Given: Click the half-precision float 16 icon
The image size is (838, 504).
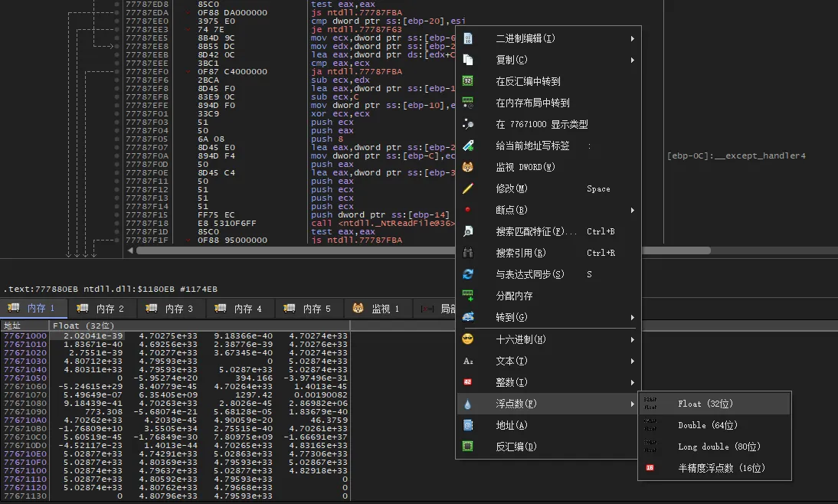Looking at the screenshot, I should (x=650, y=468).
